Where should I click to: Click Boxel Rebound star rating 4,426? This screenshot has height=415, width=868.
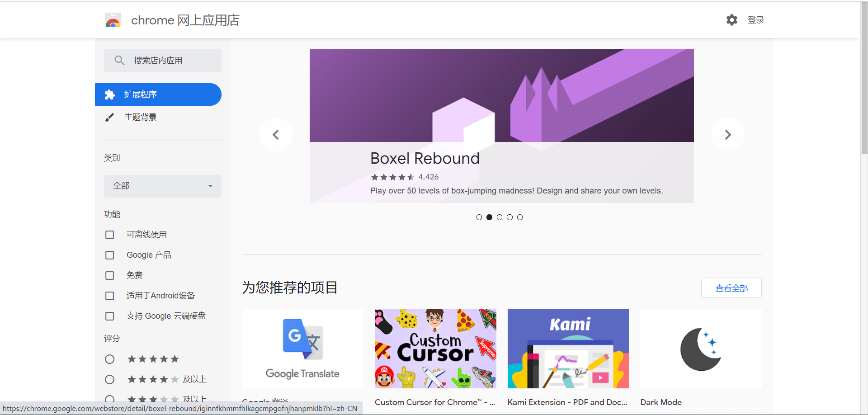pyautogui.click(x=405, y=177)
